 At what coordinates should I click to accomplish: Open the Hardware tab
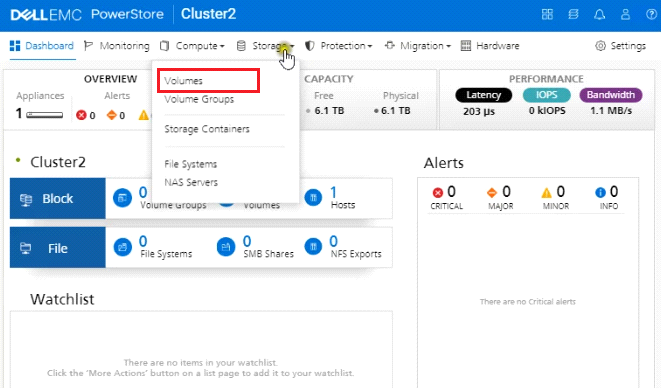click(x=490, y=46)
